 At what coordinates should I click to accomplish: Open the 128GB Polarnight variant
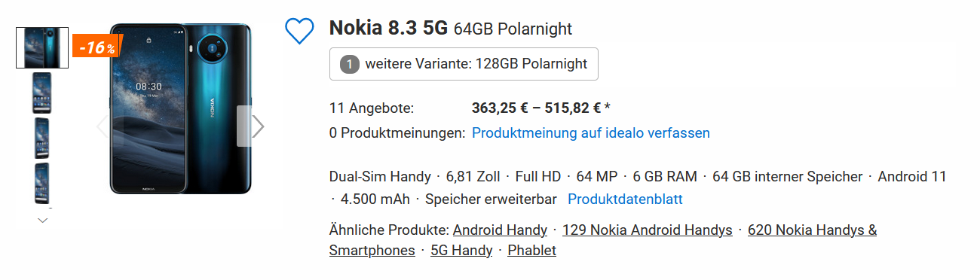click(464, 64)
